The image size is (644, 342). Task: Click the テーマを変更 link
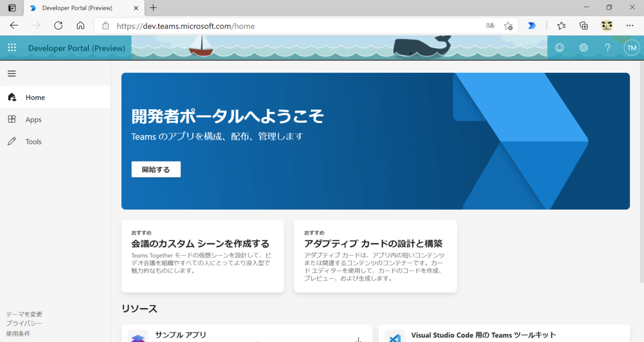[24, 314]
